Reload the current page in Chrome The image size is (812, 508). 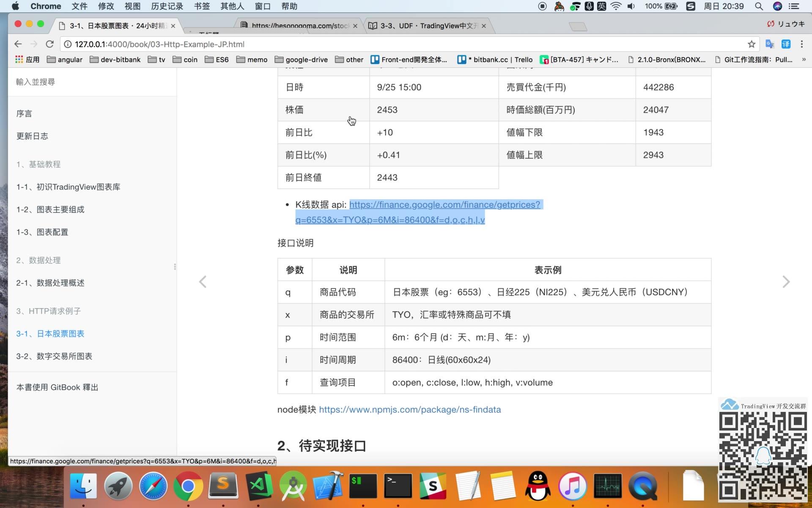pos(49,44)
